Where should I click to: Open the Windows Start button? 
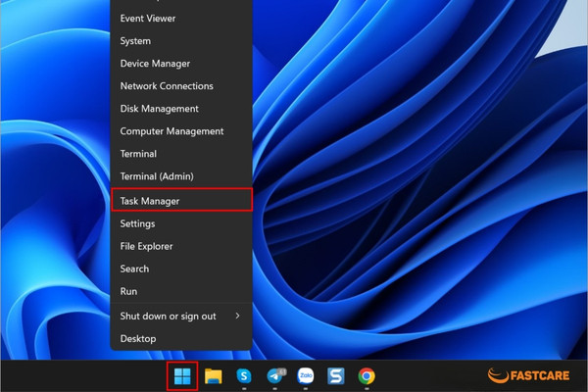[182, 376]
